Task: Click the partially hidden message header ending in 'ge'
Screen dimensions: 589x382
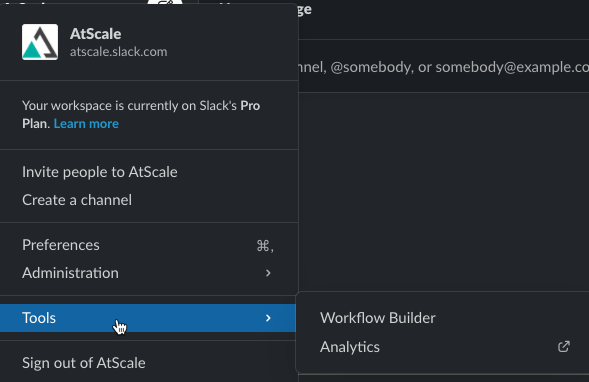Action: coord(304,9)
